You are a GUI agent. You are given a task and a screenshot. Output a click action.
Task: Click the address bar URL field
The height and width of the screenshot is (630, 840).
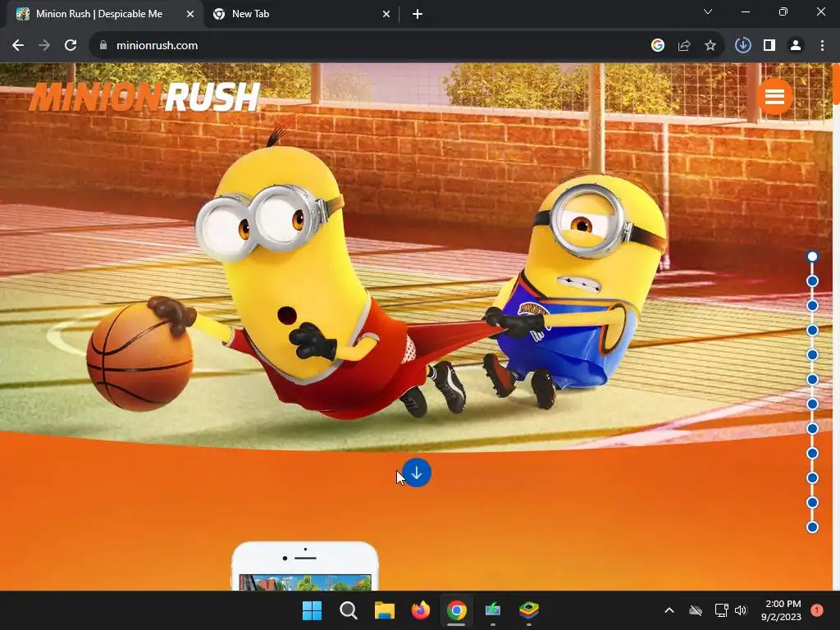coord(157,46)
